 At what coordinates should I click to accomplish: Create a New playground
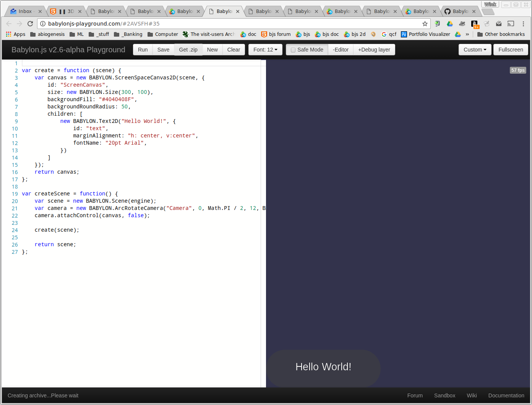click(212, 50)
